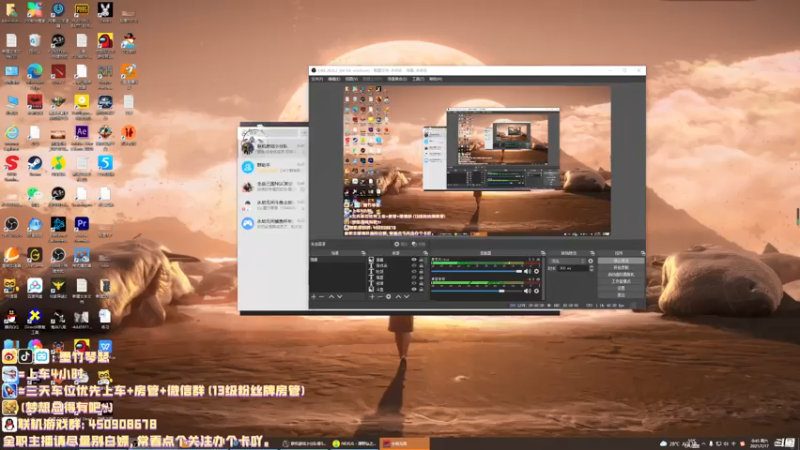The height and width of the screenshot is (450, 800).
Task: Toggle lock on second OBS source
Action: click(421, 265)
